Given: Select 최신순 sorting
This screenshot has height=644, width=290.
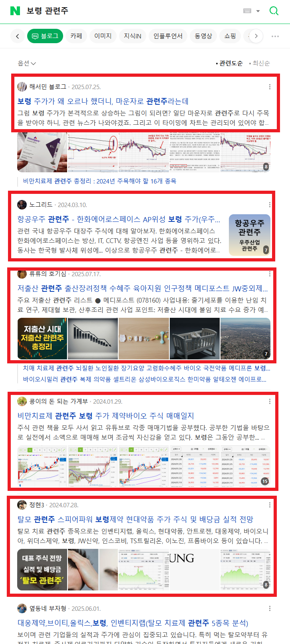Looking at the screenshot, I should (x=259, y=63).
